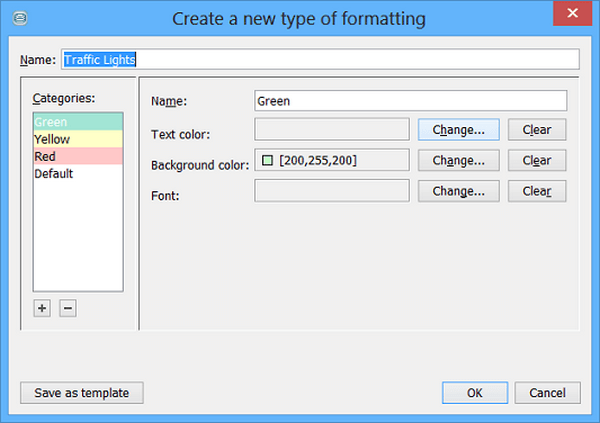Select the Red category
600x423 pixels.
pos(77,157)
